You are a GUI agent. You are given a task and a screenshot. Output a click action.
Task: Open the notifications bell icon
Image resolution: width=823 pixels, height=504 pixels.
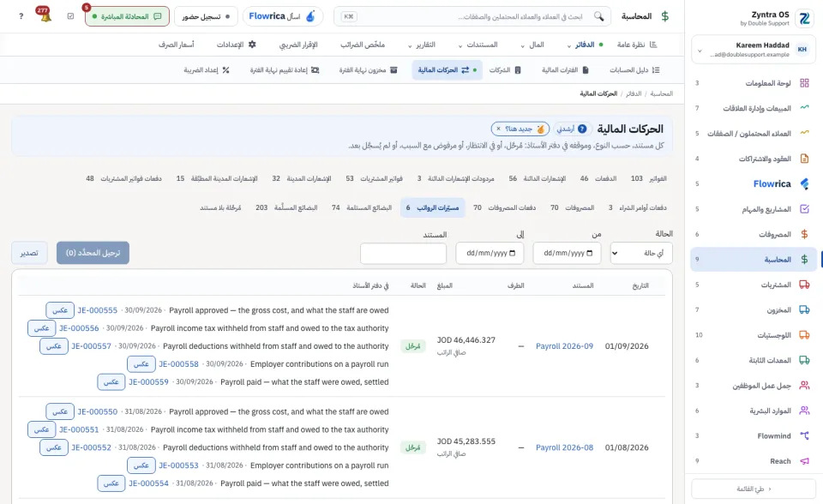click(45, 15)
